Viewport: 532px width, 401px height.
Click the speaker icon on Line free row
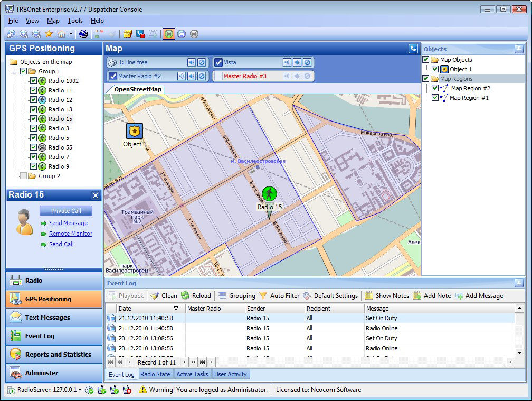[192, 62]
